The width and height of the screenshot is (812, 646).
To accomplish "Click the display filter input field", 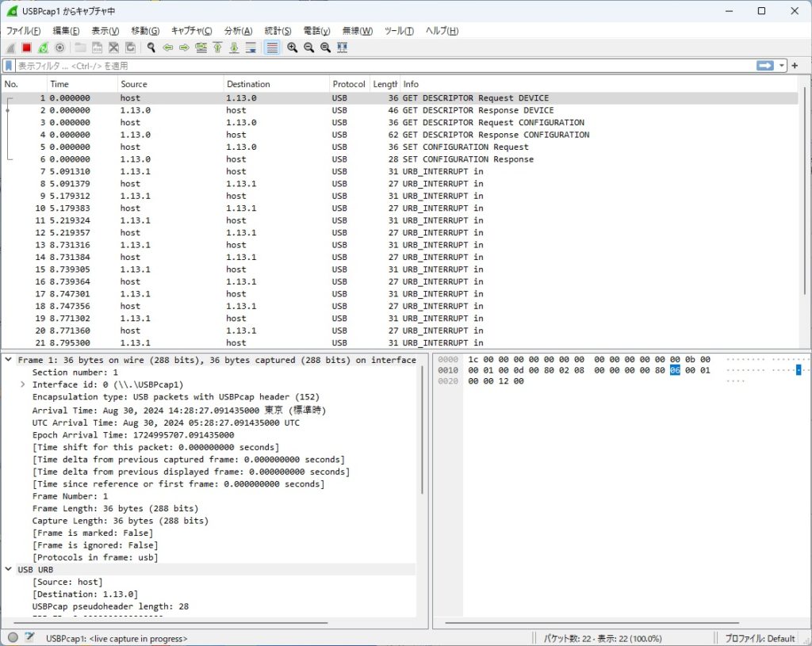I will click(381, 66).
